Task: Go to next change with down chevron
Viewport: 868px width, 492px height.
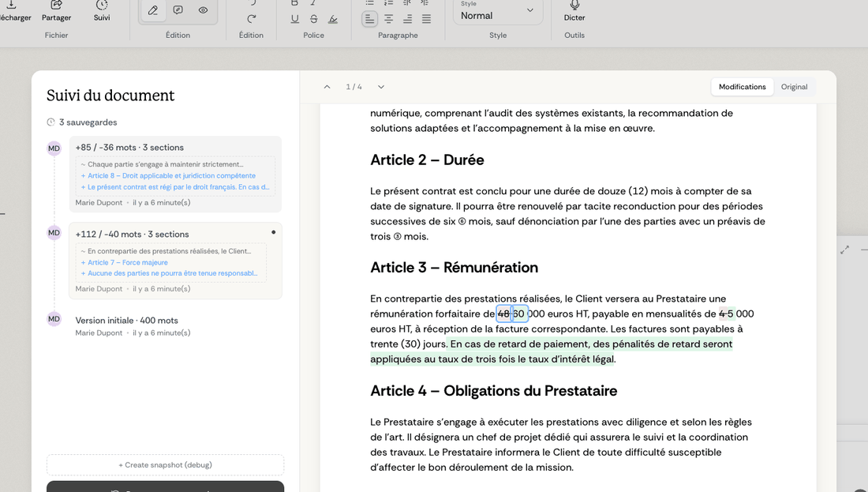Action: [381, 87]
